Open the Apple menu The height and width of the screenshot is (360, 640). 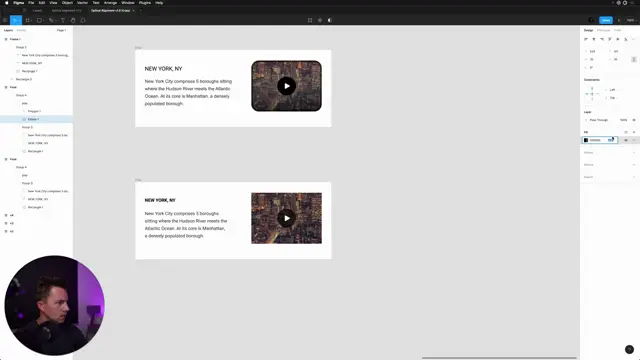click(x=7, y=3)
